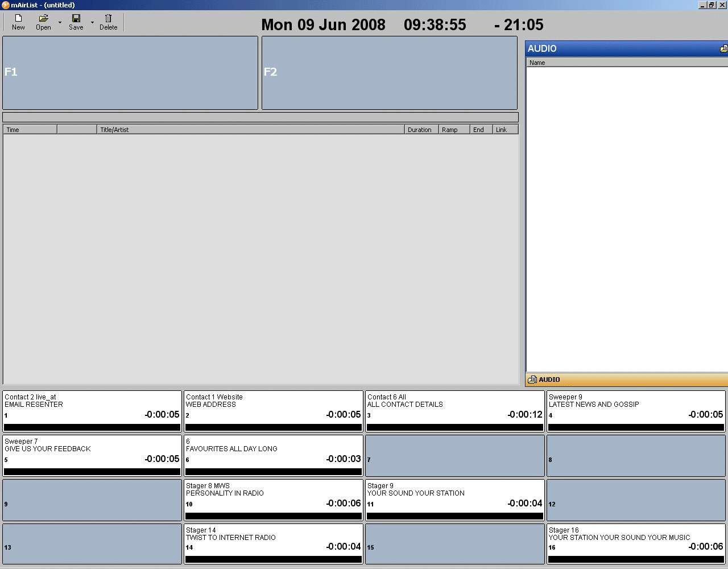Play cart 11 Stager 9

(x=455, y=500)
